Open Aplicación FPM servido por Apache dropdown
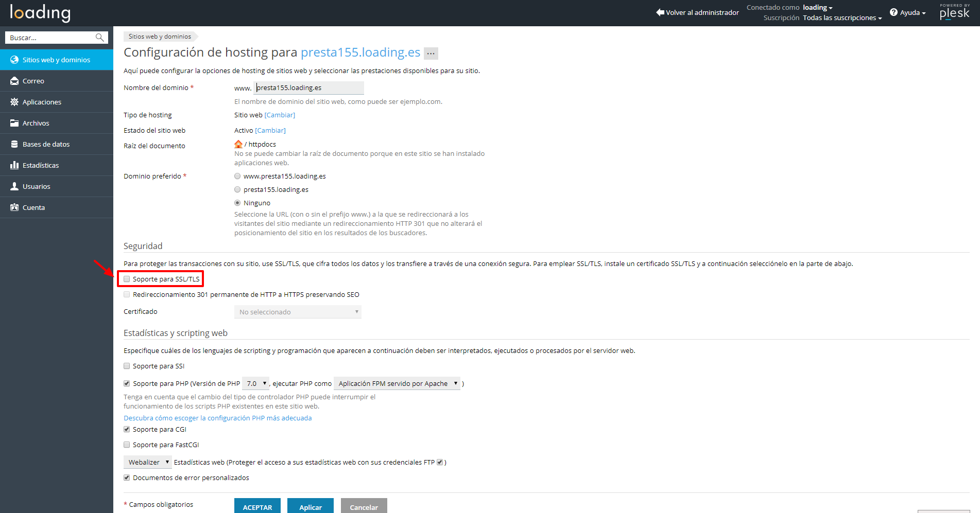This screenshot has height=513, width=980. (x=397, y=383)
